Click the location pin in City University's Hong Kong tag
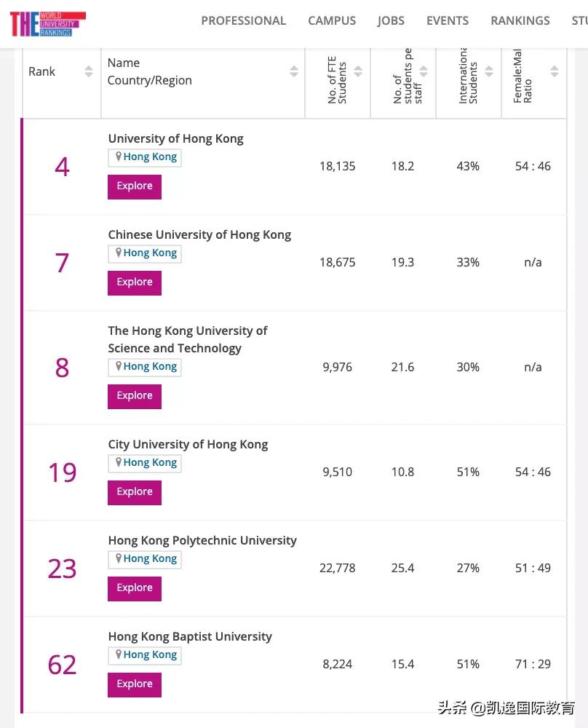Screen dimensions: 588x728 tap(117, 462)
